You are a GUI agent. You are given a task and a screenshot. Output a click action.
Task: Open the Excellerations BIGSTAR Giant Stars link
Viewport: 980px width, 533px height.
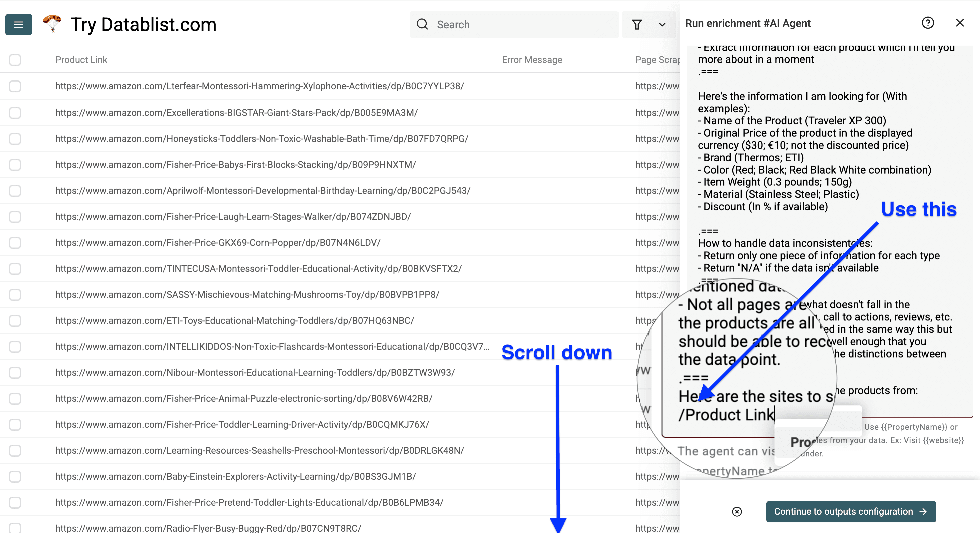pos(237,113)
